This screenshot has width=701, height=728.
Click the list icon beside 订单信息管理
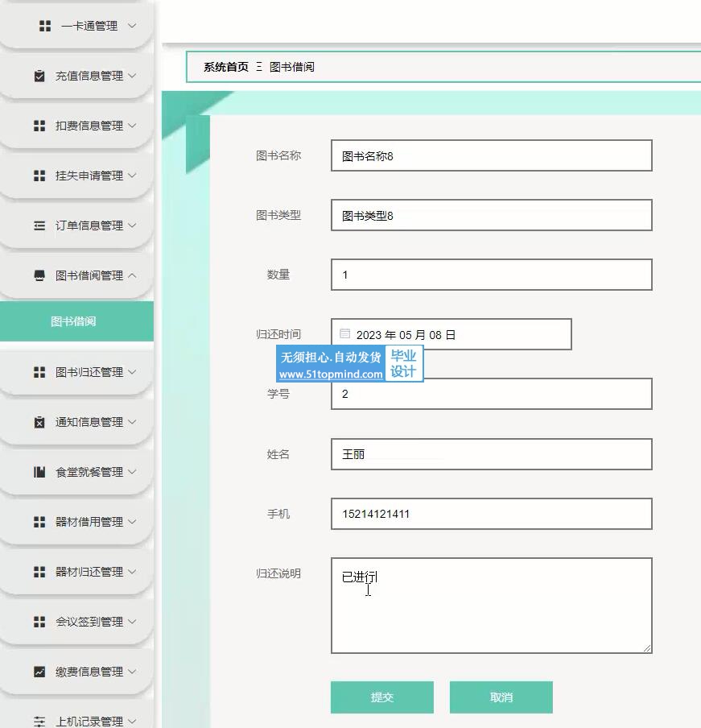coord(39,225)
